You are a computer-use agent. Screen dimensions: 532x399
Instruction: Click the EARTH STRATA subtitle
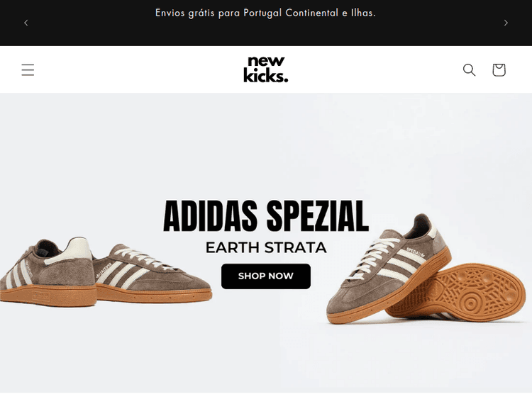click(266, 247)
